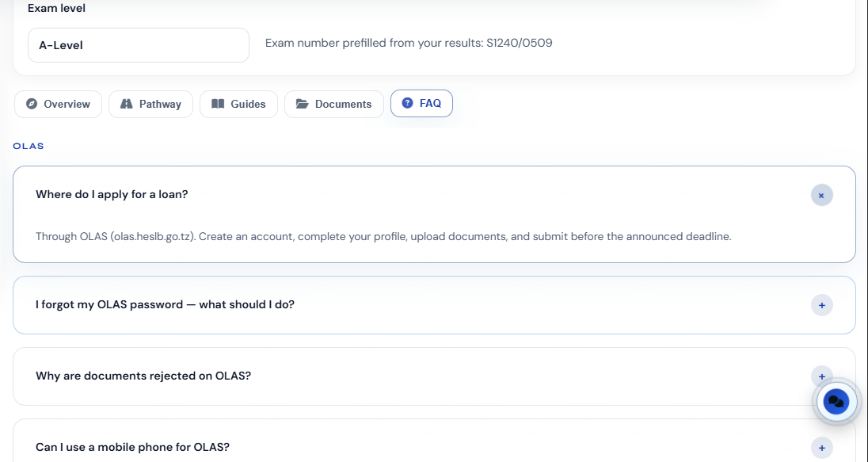This screenshot has width=868, height=462.
Task: Expand the forgot OLAS password question
Action: click(821, 305)
